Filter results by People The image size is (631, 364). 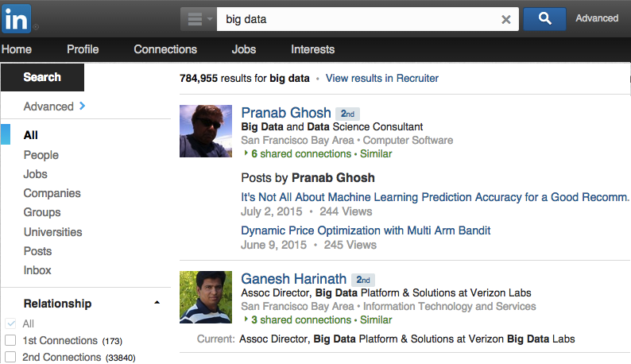coord(41,155)
